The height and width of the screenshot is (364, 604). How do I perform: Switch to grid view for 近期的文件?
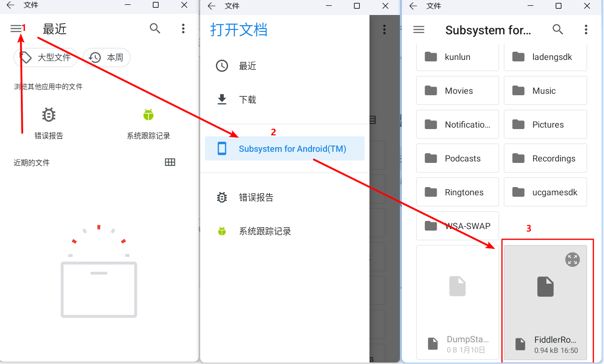pyautogui.click(x=170, y=162)
